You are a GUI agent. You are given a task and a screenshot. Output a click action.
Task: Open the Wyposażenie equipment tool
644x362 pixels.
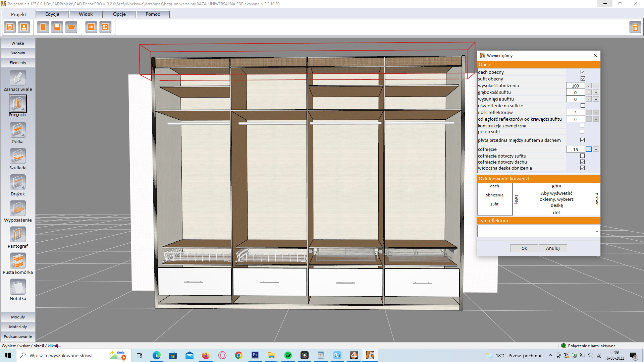click(18, 208)
